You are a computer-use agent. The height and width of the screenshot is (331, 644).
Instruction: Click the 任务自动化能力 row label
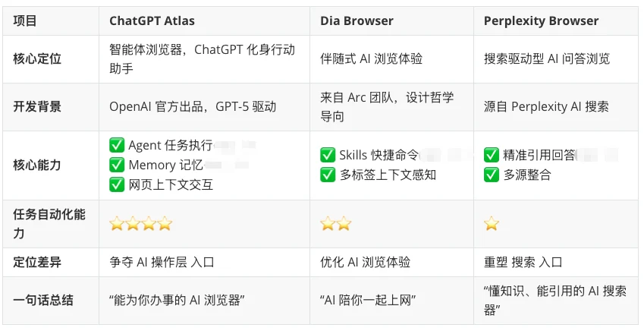pyautogui.click(x=49, y=224)
